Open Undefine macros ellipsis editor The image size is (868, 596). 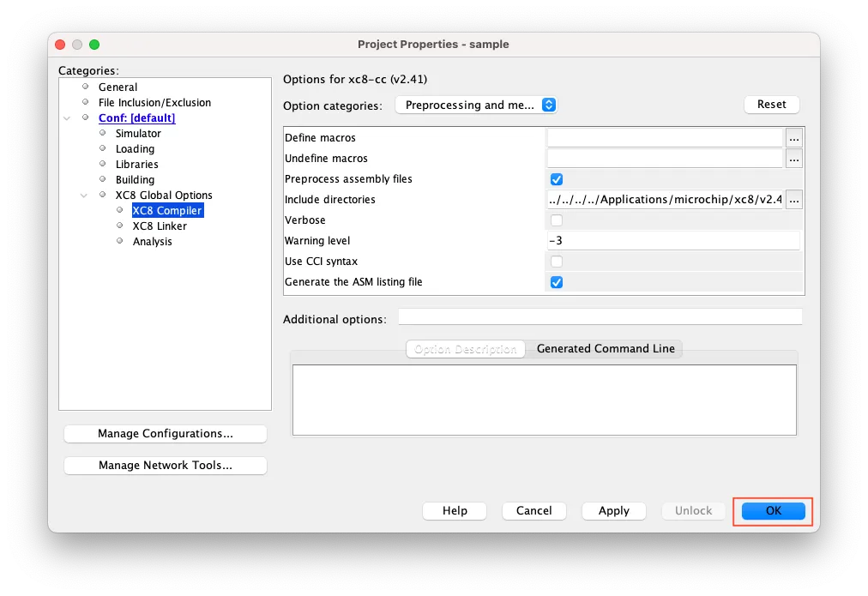794,159
